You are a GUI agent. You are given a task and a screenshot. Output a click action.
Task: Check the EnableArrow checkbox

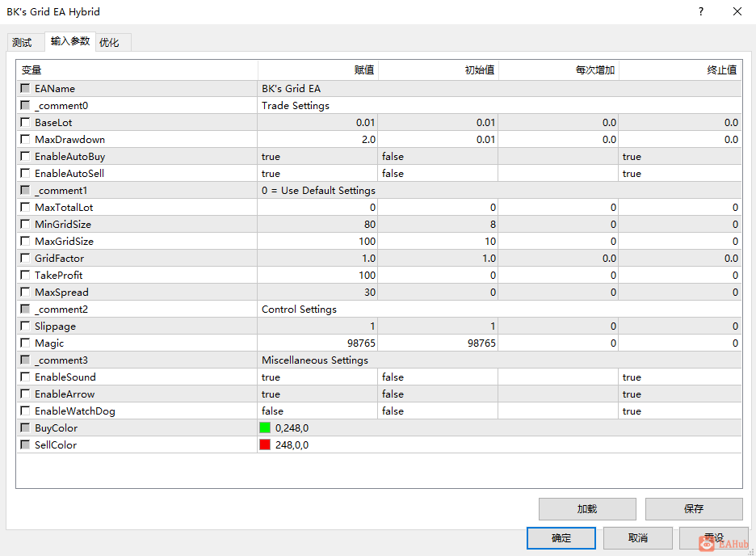point(25,394)
